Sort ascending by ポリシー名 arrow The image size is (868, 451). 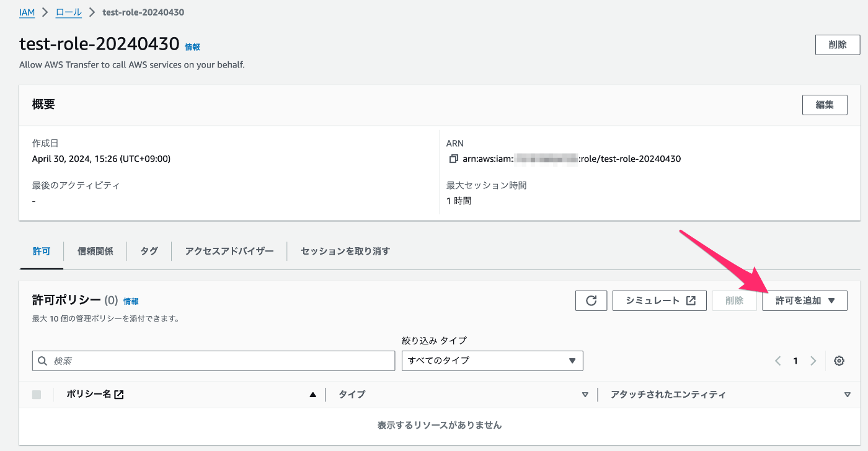[313, 395]
